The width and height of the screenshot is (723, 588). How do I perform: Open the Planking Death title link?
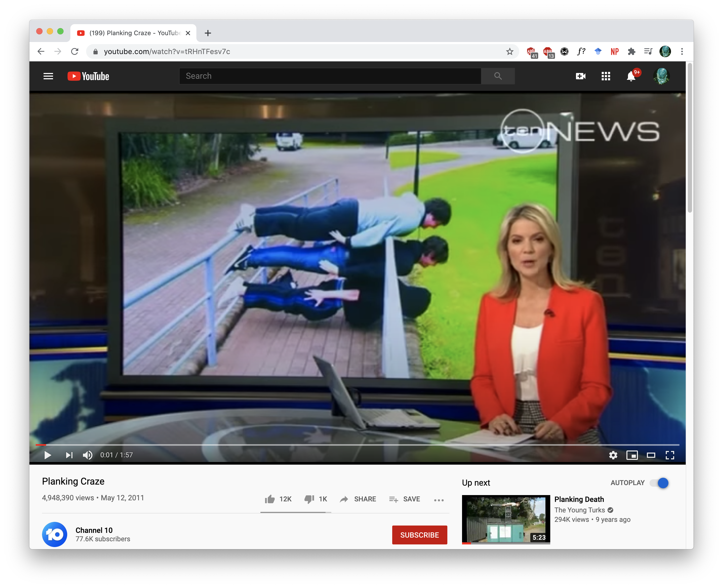[x=579, y=499]
